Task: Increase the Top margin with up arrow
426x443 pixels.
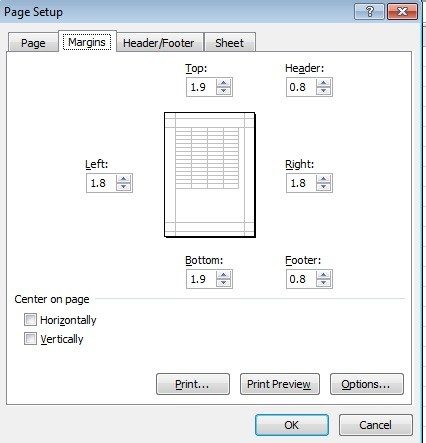Action: (x=223, y=83)
